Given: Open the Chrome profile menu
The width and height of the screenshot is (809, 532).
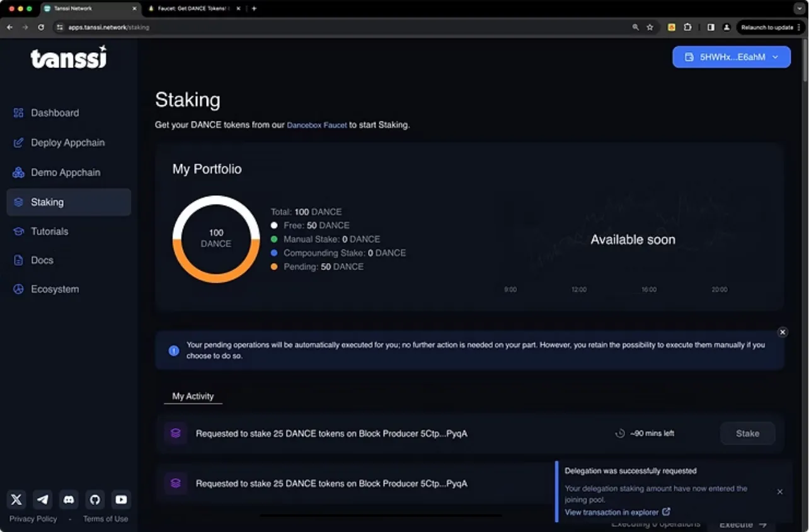Looking at the screenshot, I should pos(726,27).
